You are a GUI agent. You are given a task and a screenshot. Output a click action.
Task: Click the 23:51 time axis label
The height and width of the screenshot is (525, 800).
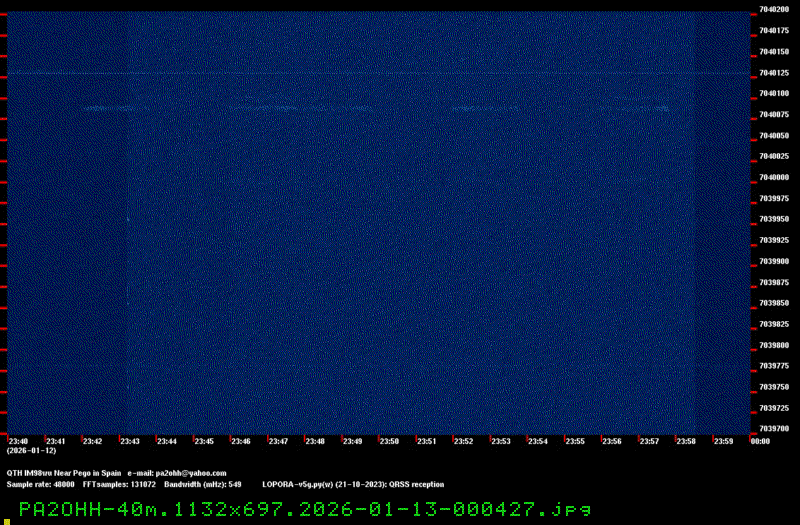point(427,441)
